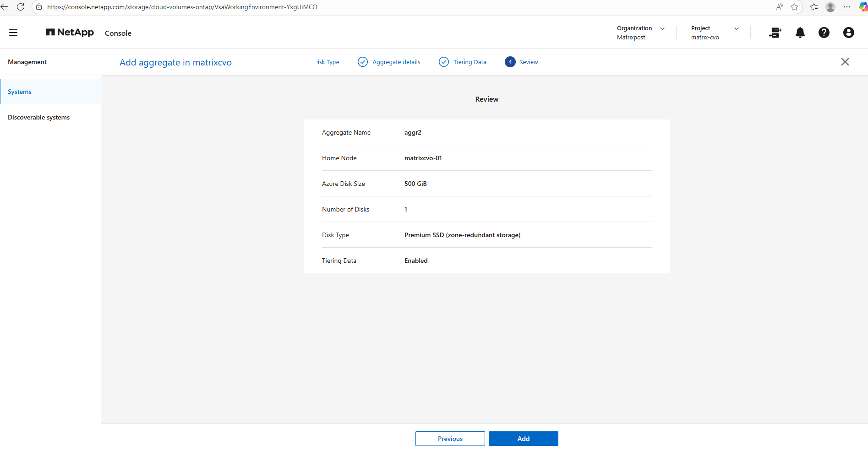Click the Previous button
Screen dimensions: 868x451
pos(450,439)
